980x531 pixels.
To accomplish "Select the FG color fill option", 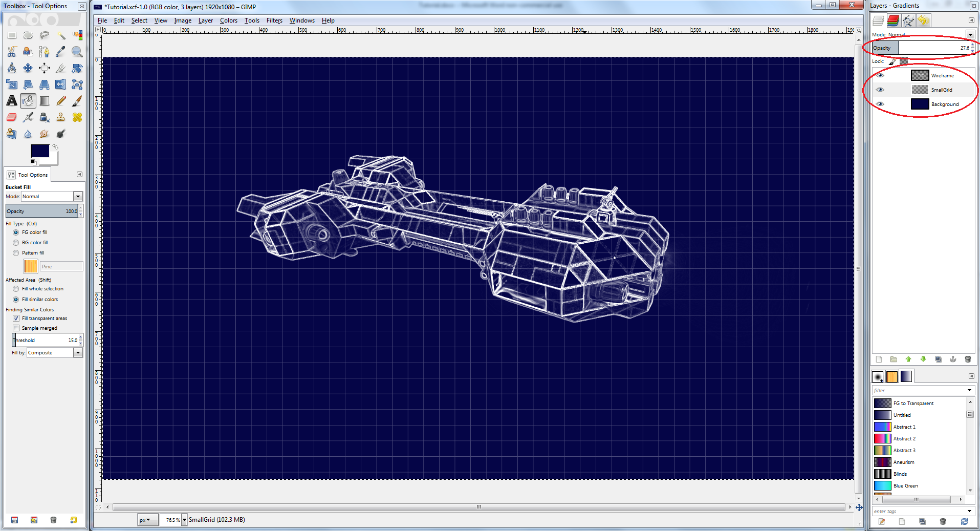I will tap(16, 232).
